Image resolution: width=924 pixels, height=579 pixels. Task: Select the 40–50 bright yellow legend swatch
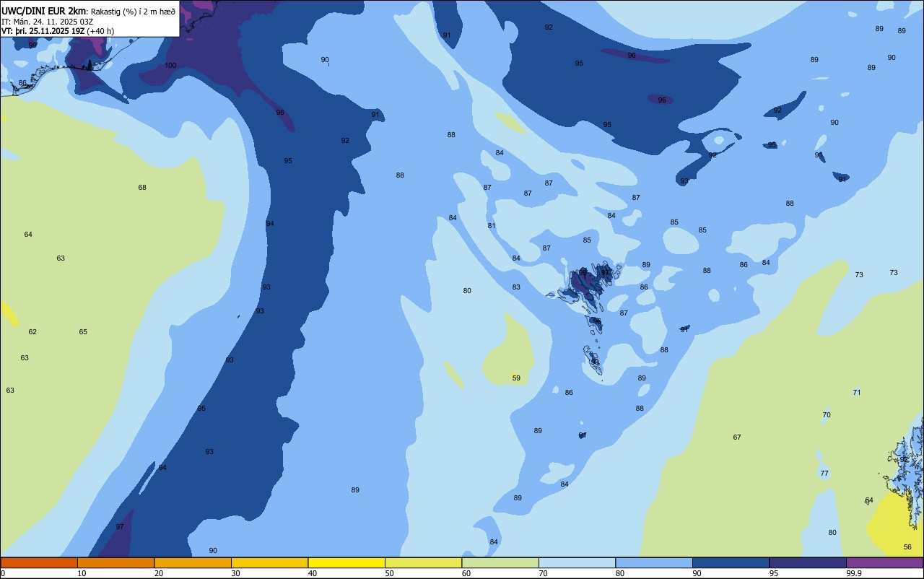coord(346,562)
